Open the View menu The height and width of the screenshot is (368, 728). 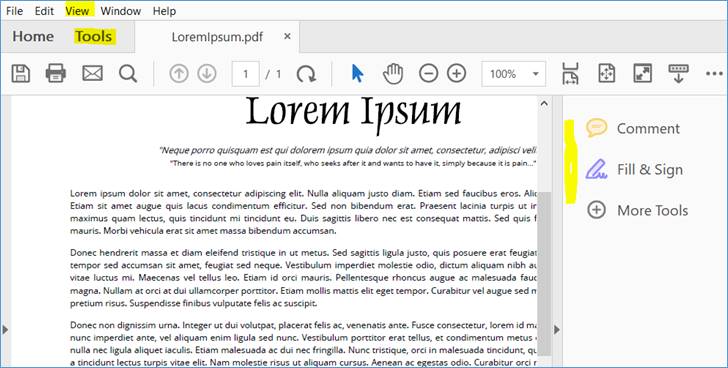[77, 11]
